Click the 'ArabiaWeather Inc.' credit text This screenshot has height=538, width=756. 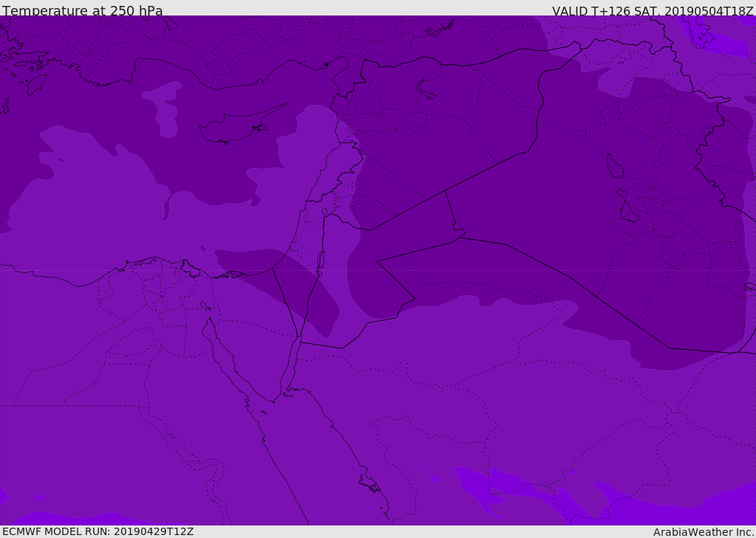[x=704, y=532]
